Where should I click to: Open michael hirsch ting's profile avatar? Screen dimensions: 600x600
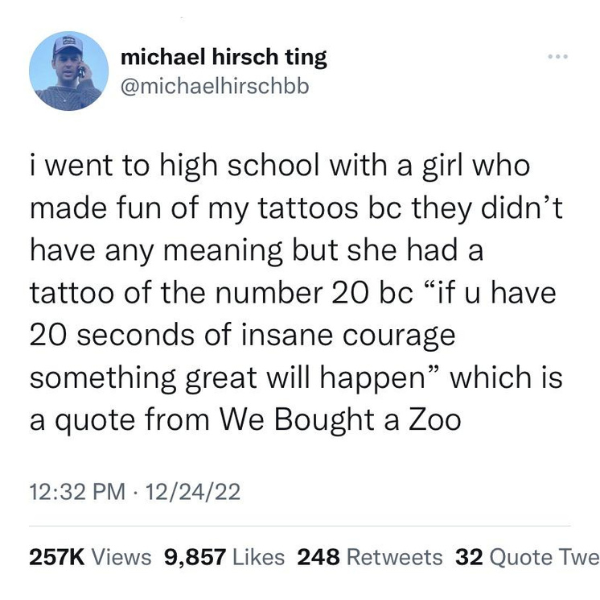(69, 71)
